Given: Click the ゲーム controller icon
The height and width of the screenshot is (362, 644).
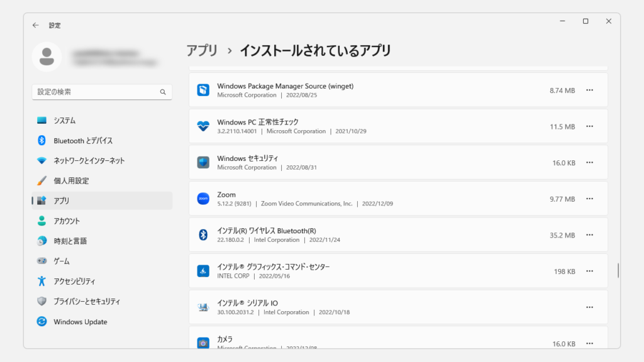Looking at the screenshot, I should pos(42,261).
